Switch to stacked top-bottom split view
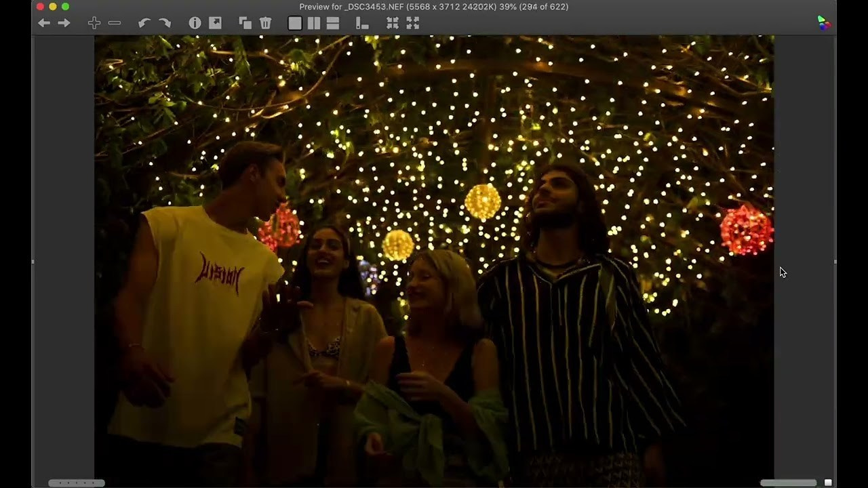The image size is (868, 488). tap(333, 23)
